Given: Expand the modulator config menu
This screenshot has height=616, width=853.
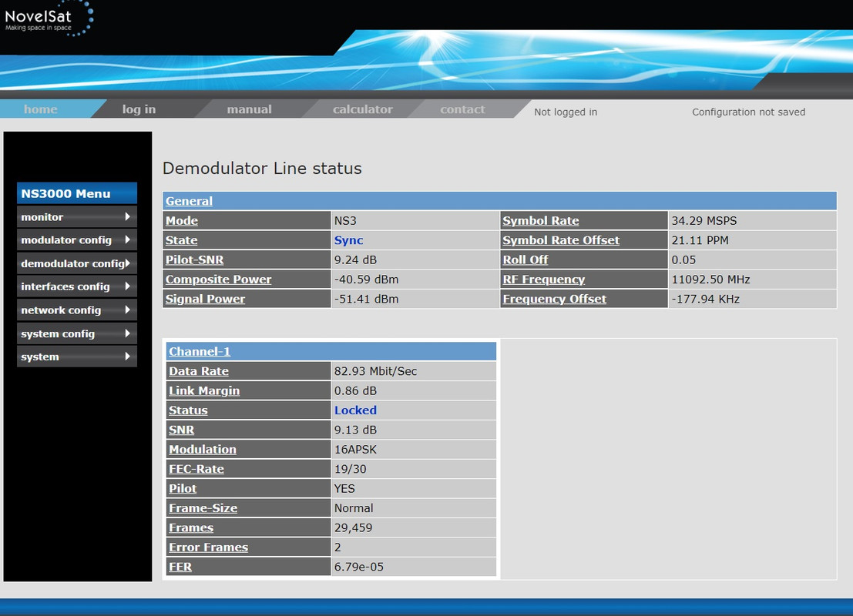Looking at the screenshot, I should click(77, 239).
